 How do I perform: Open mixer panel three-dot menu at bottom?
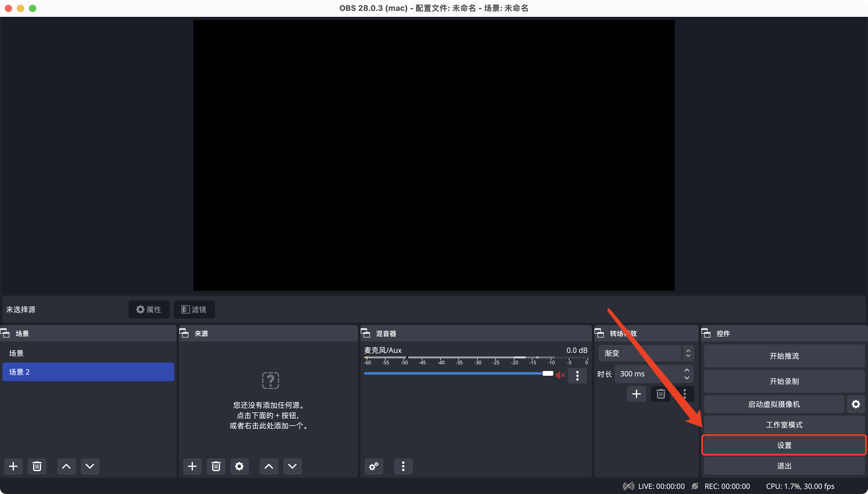click(x=403, y=466)
